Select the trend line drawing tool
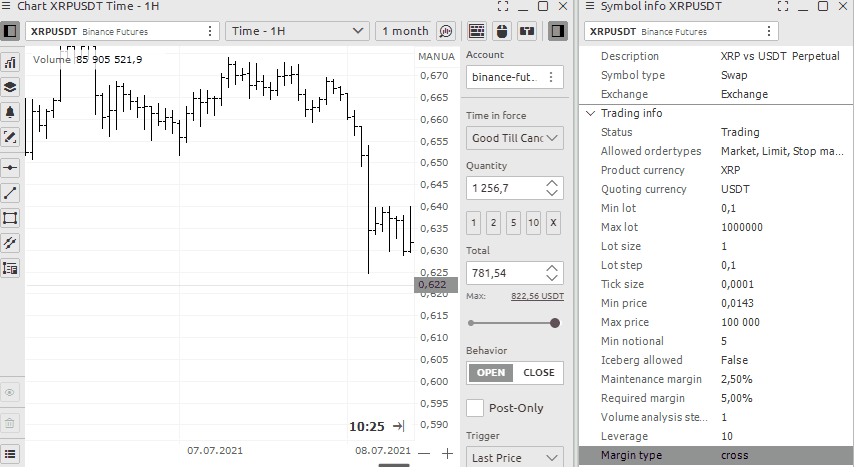Viewport: 854px width, 467px height. pyautogui.click(x=11, y=193)
